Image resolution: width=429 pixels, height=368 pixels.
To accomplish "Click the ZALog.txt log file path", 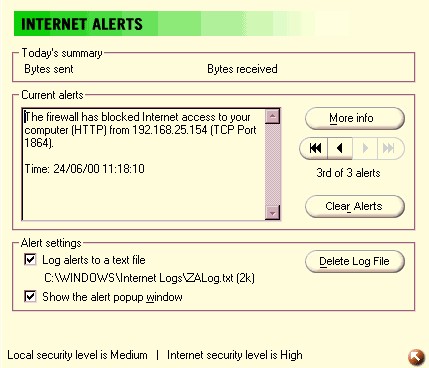I will pos(149,278).
